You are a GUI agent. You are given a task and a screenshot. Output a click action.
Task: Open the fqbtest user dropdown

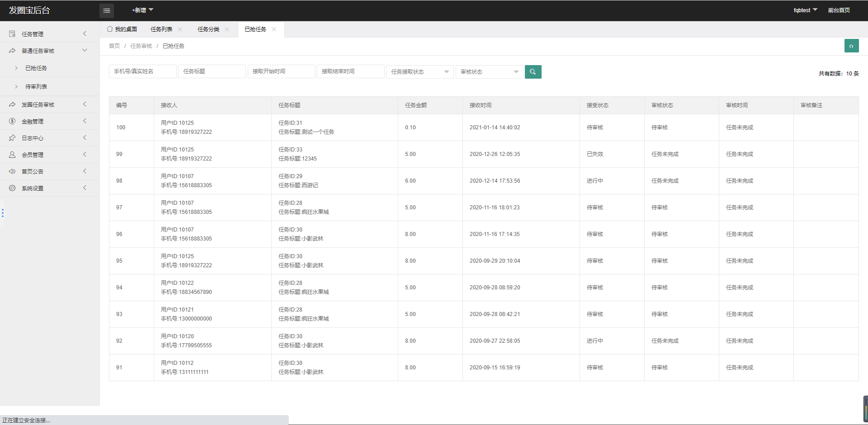coord(805,10)
